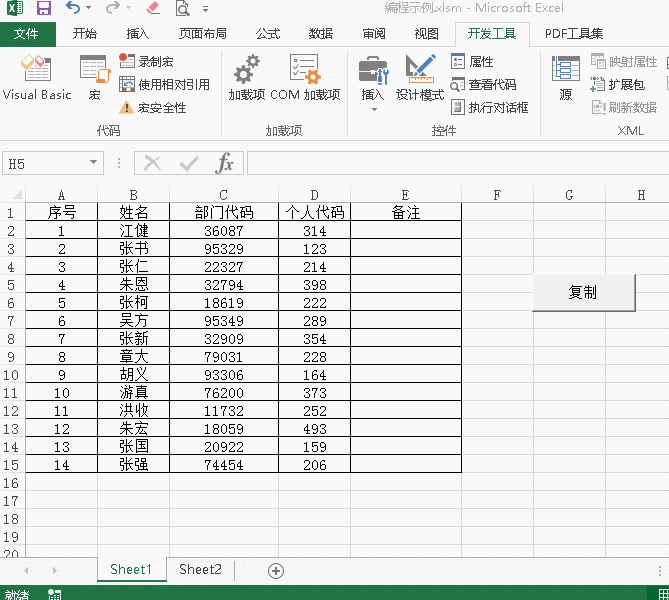Switch to Sheet2 tab
The height and width of the screenshot is (600, 669).
(201, 569)
